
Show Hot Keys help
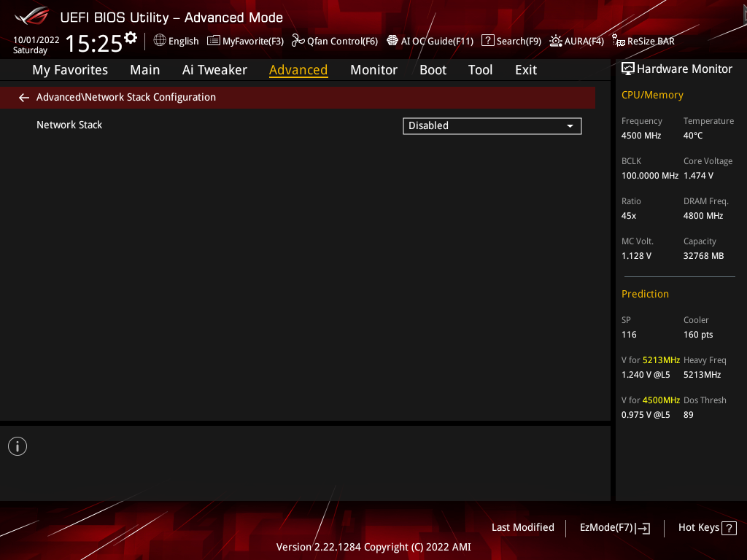[x=707, y=528]
